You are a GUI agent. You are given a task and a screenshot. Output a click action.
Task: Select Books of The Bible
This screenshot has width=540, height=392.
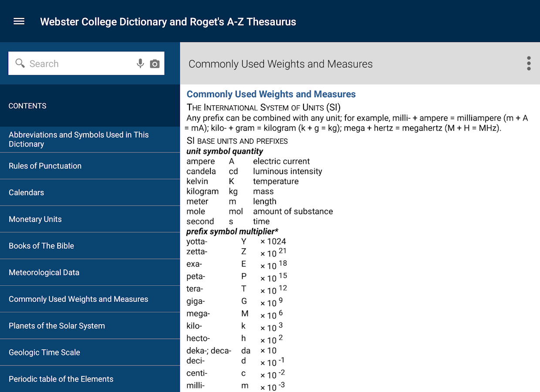pyautogui.click(x=90, y=246)
